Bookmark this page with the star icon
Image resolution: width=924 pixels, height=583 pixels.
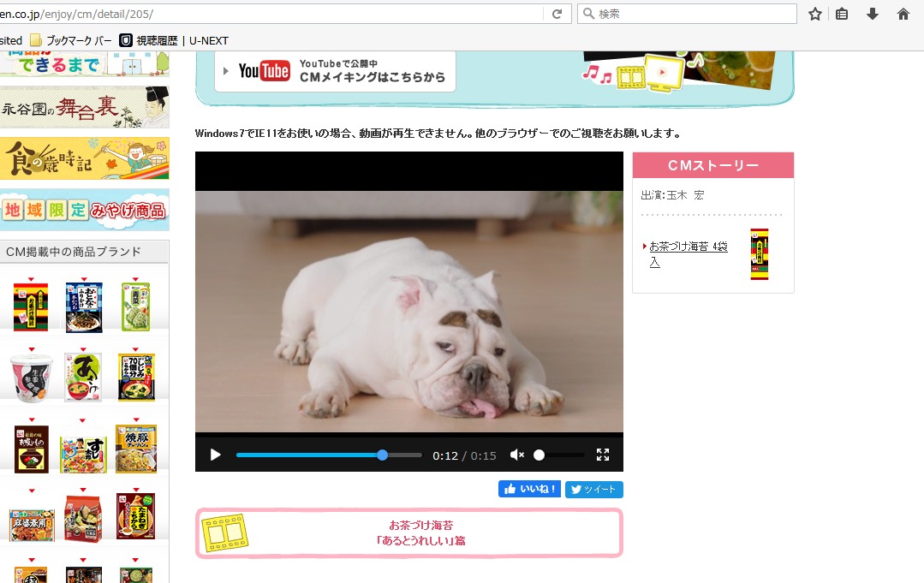[815, 14]
